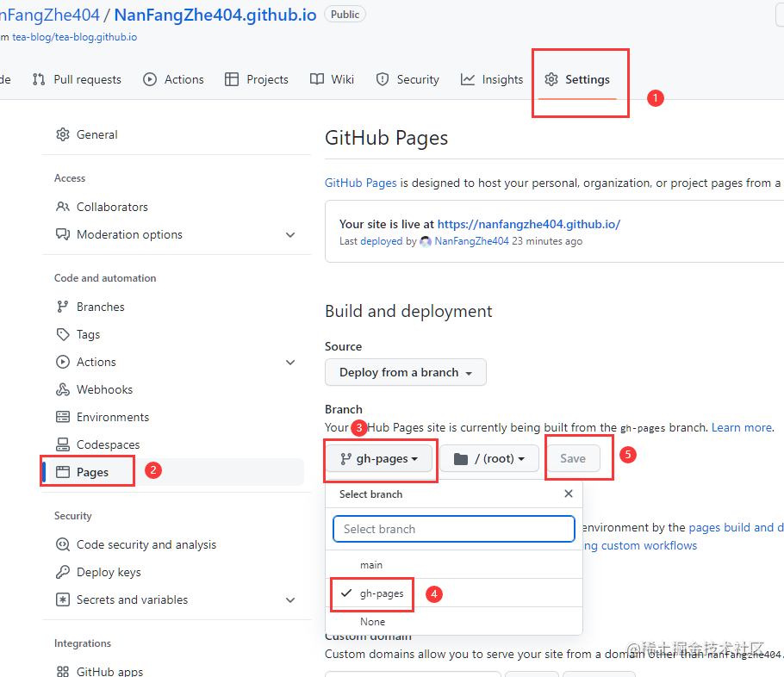The image size is (784, 677).
Task: Open Pages in settings sidebar
Action: (173, 472)
